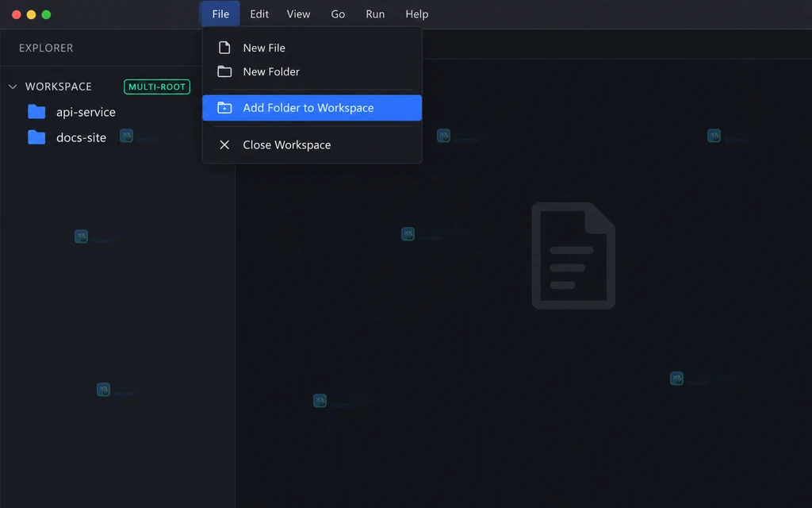The width and height of the screenshot is (812, 508).
Task: Click the Add Folder plus icon
Action: point(224,108)
